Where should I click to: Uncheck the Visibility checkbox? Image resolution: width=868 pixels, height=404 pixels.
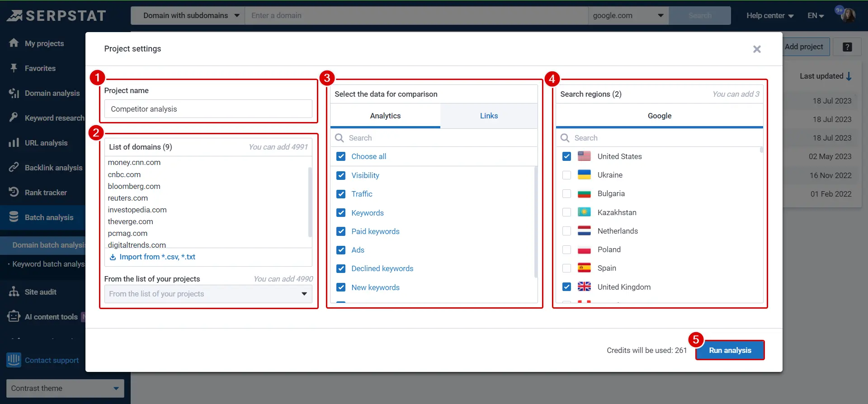click(341, 175)
